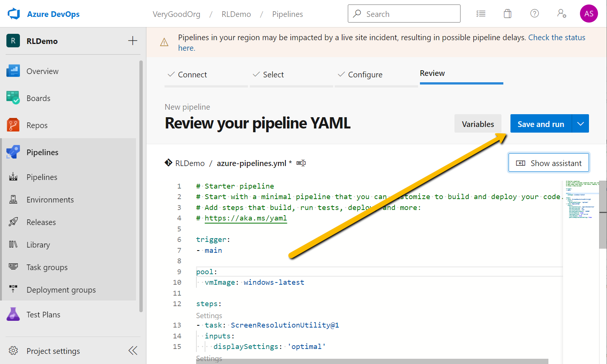
Task: Open the VeryGoodOrg breadcrumb link
Action: coord(177,14)
